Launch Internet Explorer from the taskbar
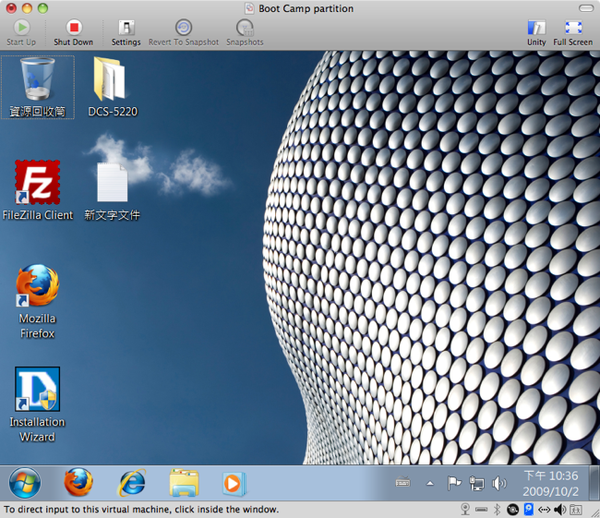 click(x=131, y=483)
